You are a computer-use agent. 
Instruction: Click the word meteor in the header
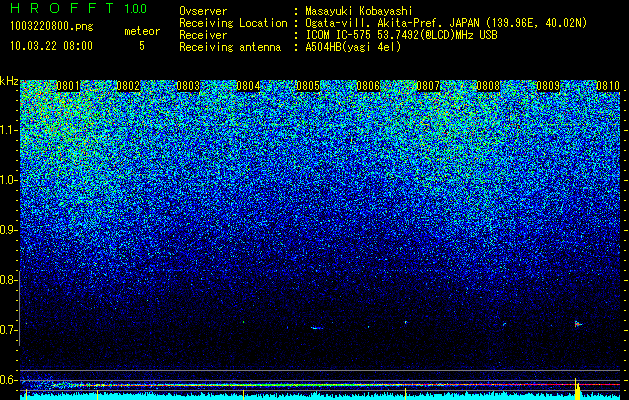142,31
